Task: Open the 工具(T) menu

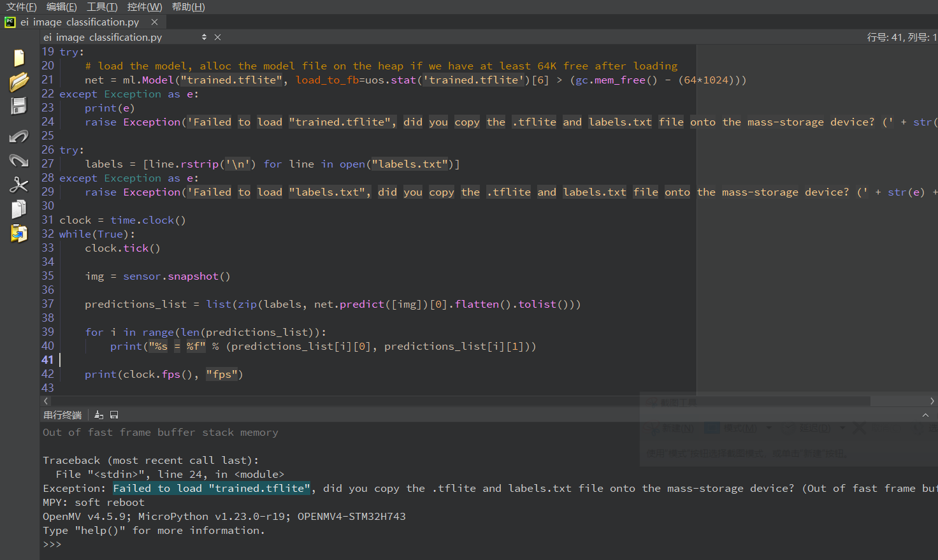Action: [102, 6]
